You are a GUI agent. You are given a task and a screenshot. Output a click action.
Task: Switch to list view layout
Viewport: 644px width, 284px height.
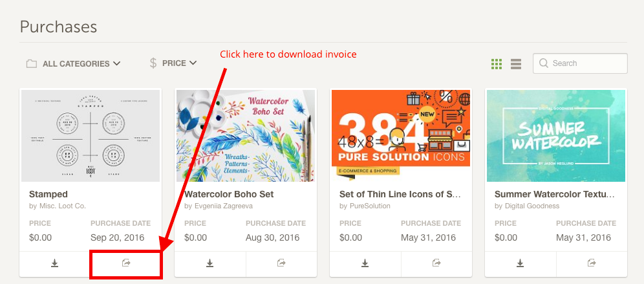(516, 63)
